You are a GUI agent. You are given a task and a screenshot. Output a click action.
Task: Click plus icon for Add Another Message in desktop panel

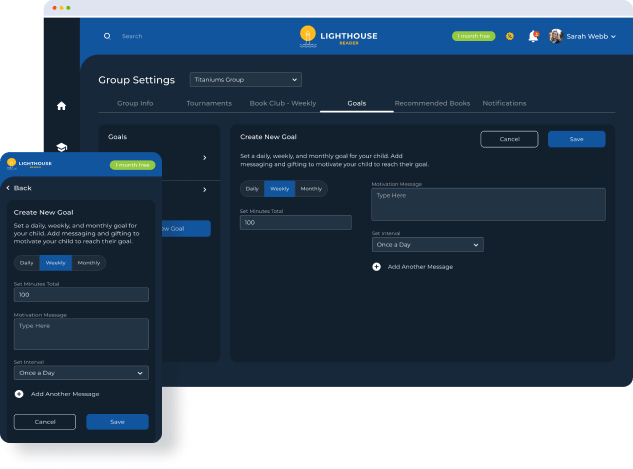click(376, 267)
